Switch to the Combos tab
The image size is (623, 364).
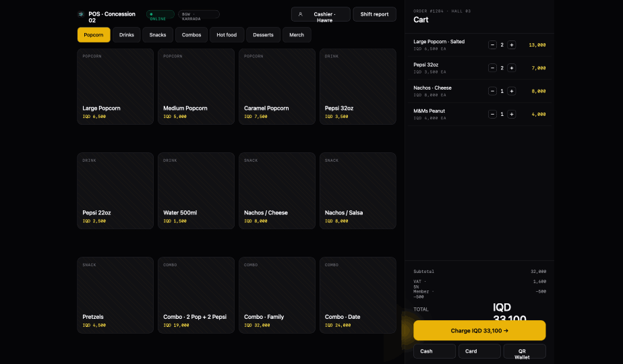pos(191,35)
